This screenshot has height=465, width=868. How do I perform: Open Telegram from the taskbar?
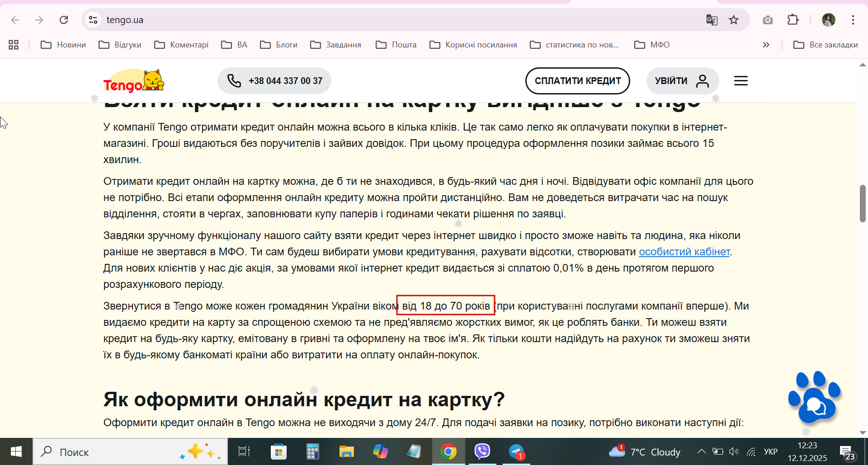pyautogui.click(x=516, y=451)
